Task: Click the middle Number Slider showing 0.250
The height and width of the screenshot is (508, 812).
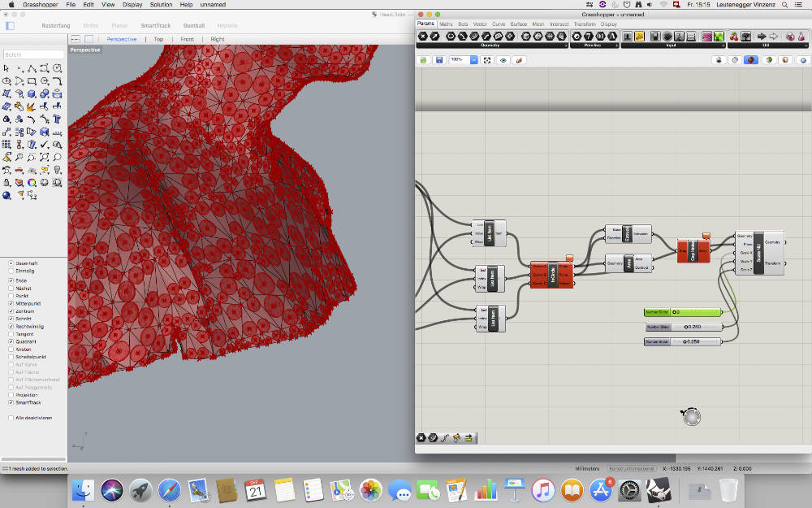Action: 684,327
